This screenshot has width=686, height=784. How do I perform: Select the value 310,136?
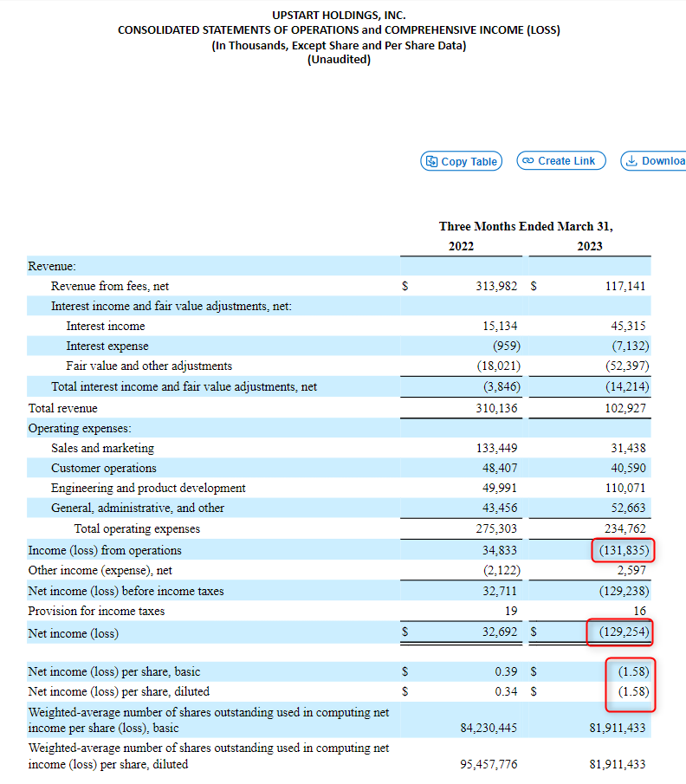(x=496, y=408)
